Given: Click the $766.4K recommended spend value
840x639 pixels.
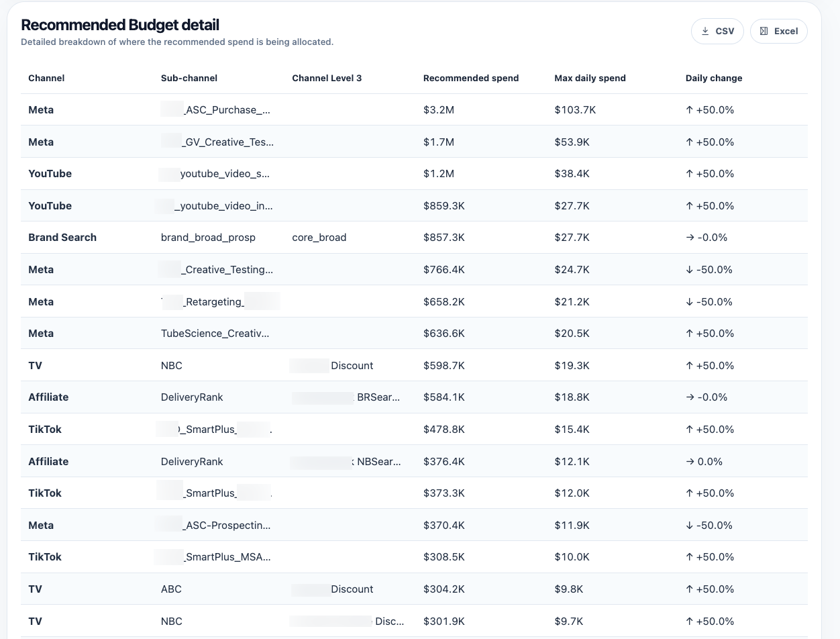Looking at the screenshot, I should click(444, 269).
